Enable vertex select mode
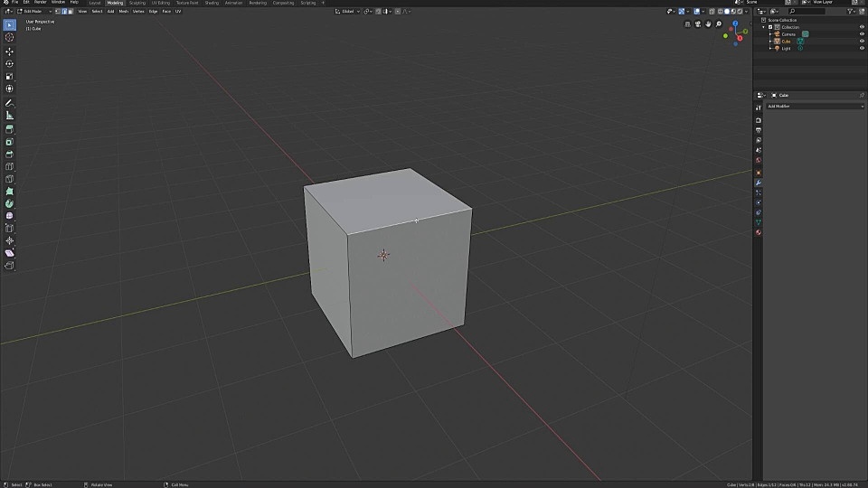868x488 pixels. coord(58,11)
